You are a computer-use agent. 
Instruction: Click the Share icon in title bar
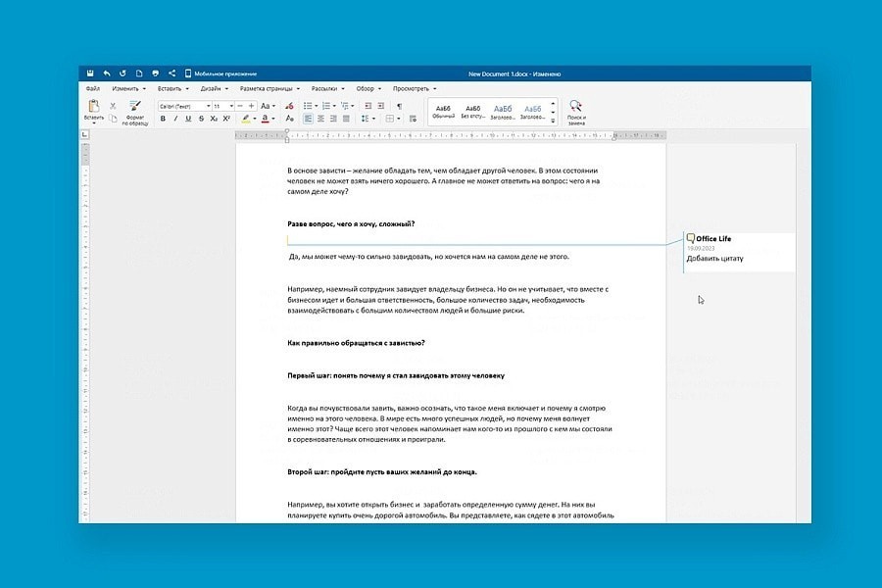pyautogui.click(x=172, y=73)
